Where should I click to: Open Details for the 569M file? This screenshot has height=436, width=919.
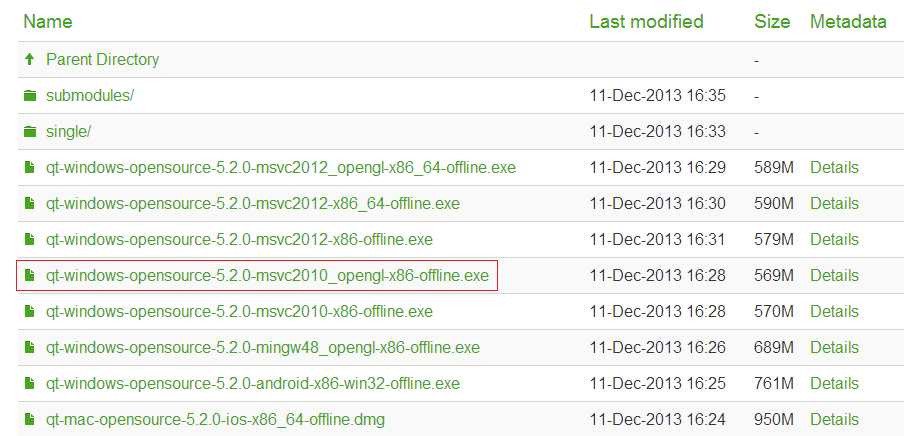pos(834,275)
